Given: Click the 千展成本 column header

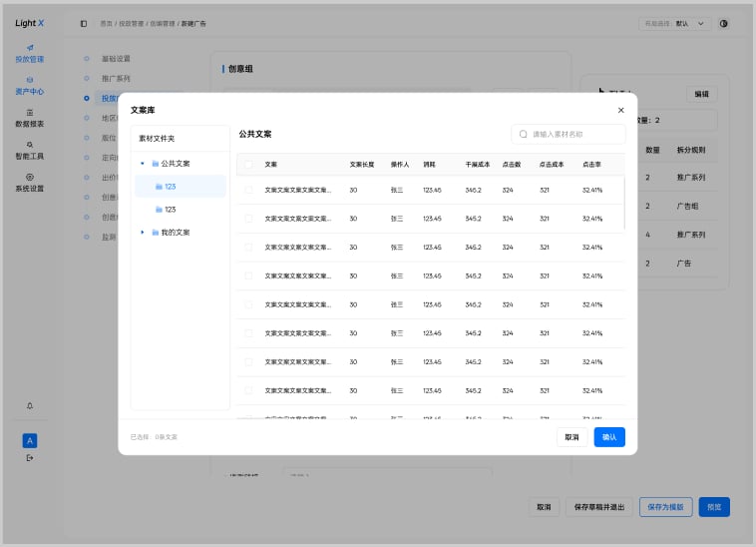Looking at the screenshot, I should (x=478, y=165).
